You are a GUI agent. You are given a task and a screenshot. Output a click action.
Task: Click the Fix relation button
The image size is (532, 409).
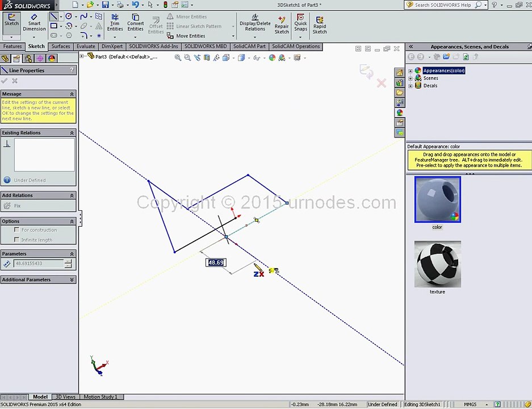pos(12,206)
